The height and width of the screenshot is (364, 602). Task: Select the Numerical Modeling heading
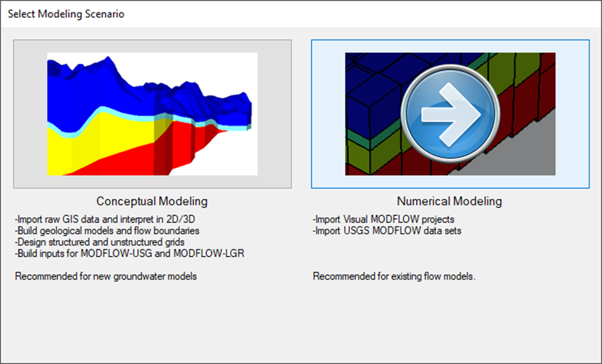click(x=449, y=201)
